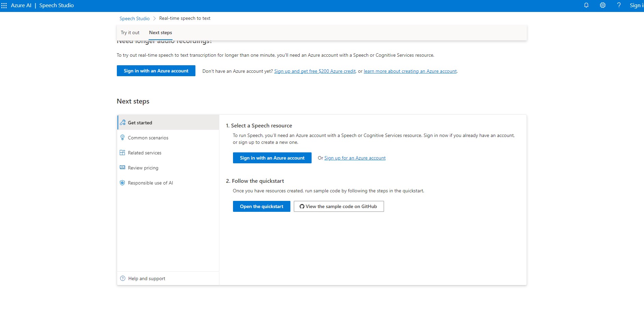This screenshot has height=315, width=644.
Task: Open learn more about creating an Azure account link
Action: (410, 71)
